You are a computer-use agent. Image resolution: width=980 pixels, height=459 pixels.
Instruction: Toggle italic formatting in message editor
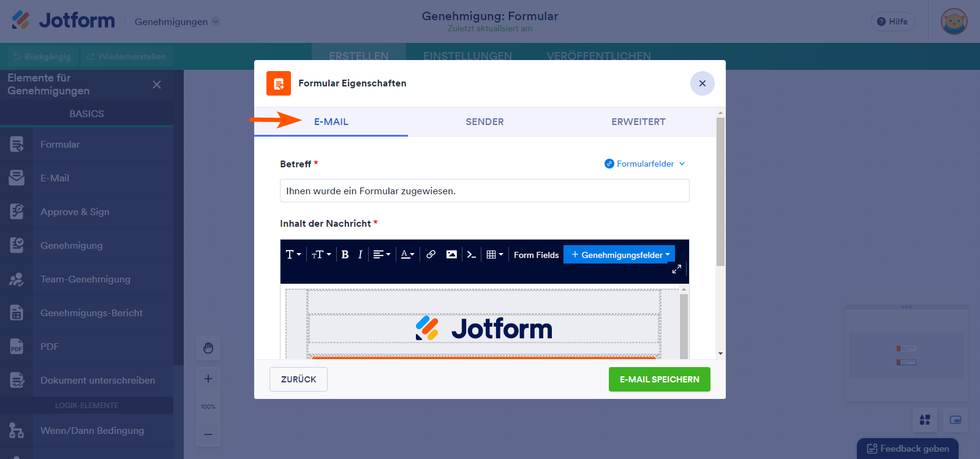click(360, 254)
